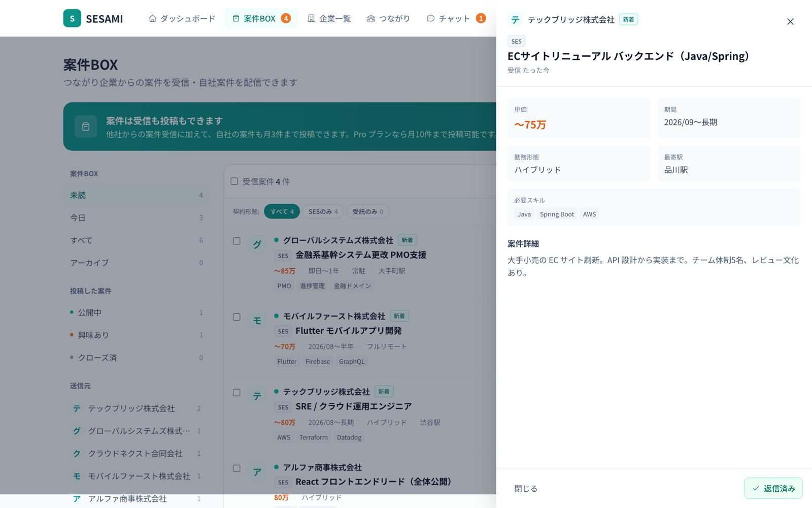Click the 閉じる button
Screen dimensions: 812x508
point(526,488)
